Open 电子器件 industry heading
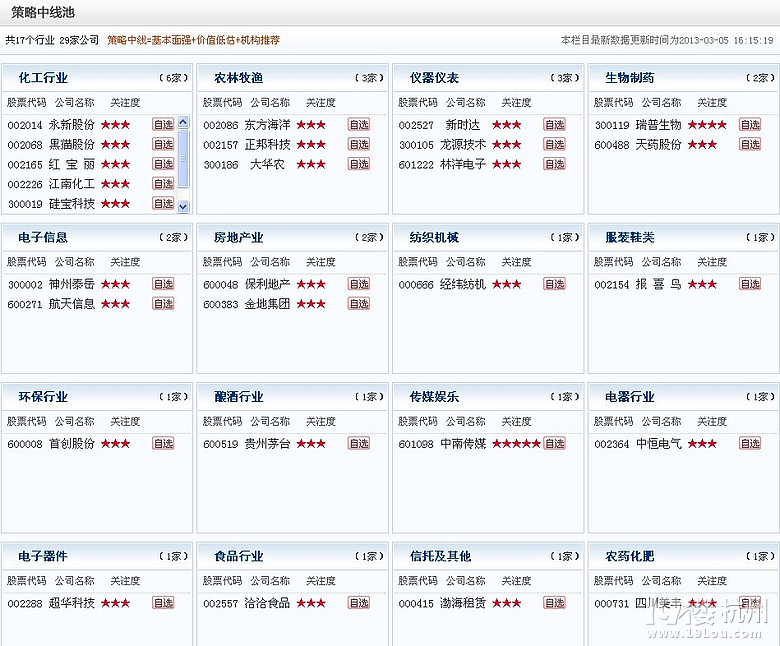 point(43,556)
